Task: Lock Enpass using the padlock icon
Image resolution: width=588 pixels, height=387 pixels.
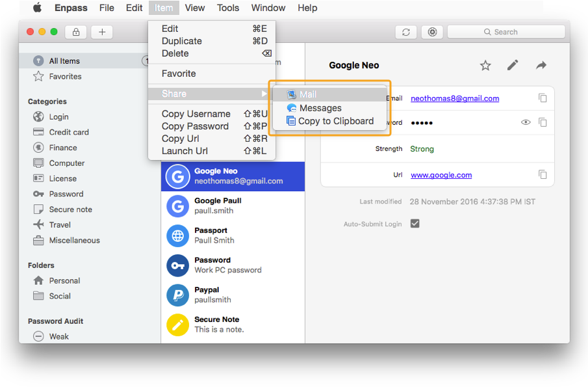Action: 75,31
